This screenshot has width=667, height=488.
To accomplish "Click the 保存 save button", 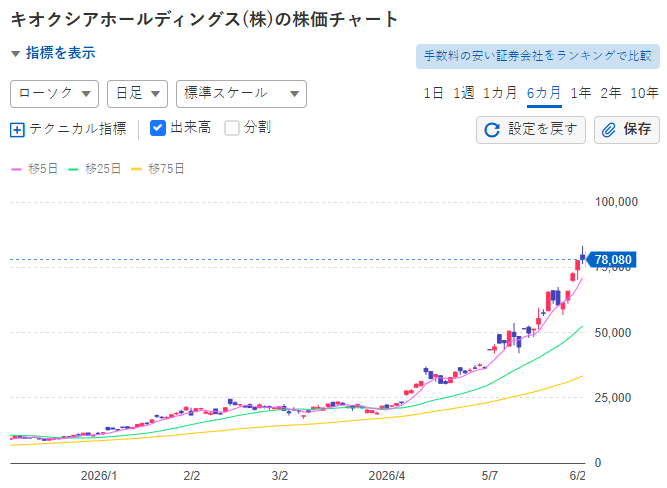I will click(627, 130).
